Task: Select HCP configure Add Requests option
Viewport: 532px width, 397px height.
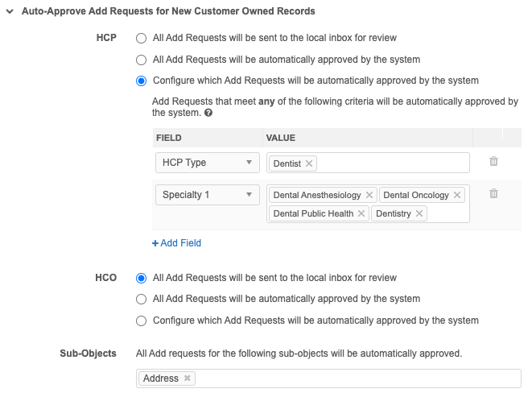Action: click(x=142, y=81)
